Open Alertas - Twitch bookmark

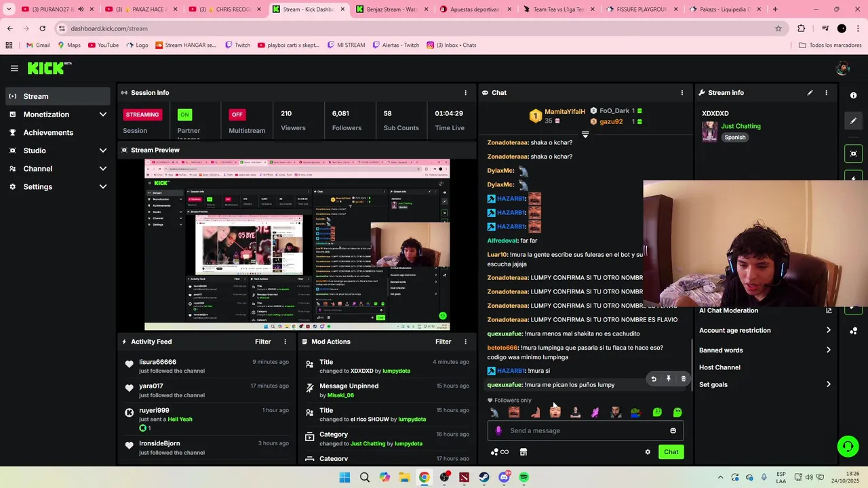[395, 45]
